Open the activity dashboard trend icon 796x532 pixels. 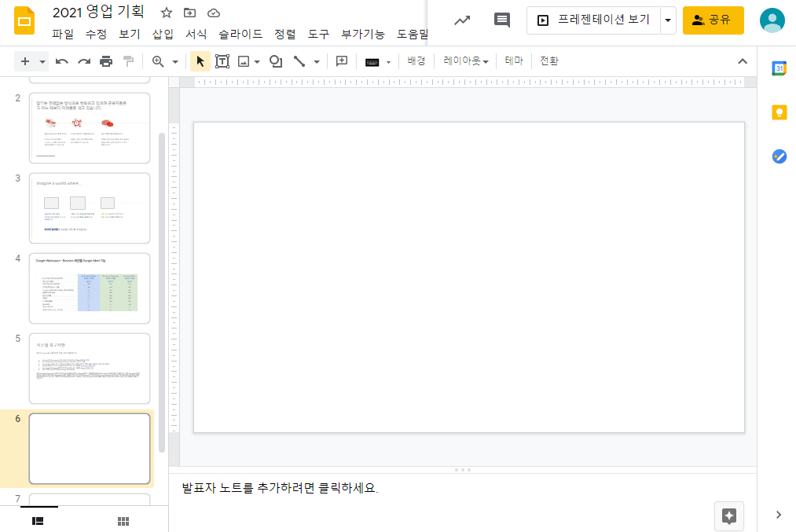[462, 20]
